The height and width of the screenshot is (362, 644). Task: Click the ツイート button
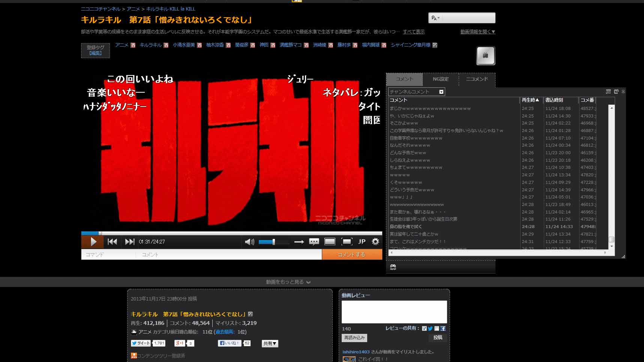pos(141,343)
